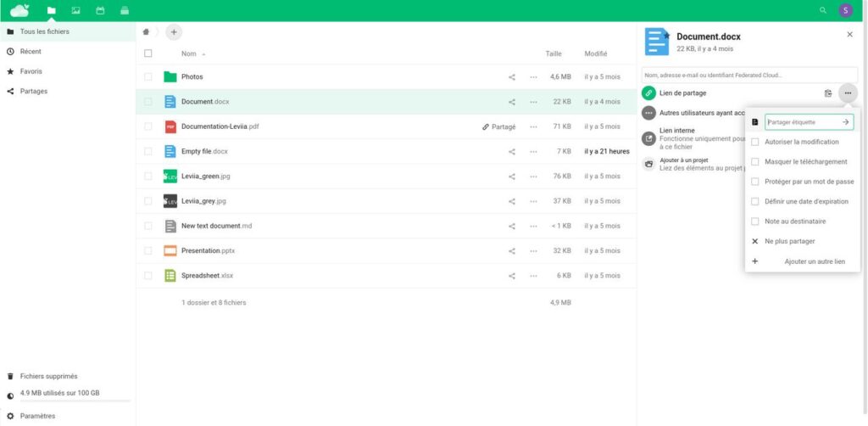The width and height of the screenshot is (868, 426).
Task: Focus the Partager étiquette input field
Action: (x=804, y=122)
